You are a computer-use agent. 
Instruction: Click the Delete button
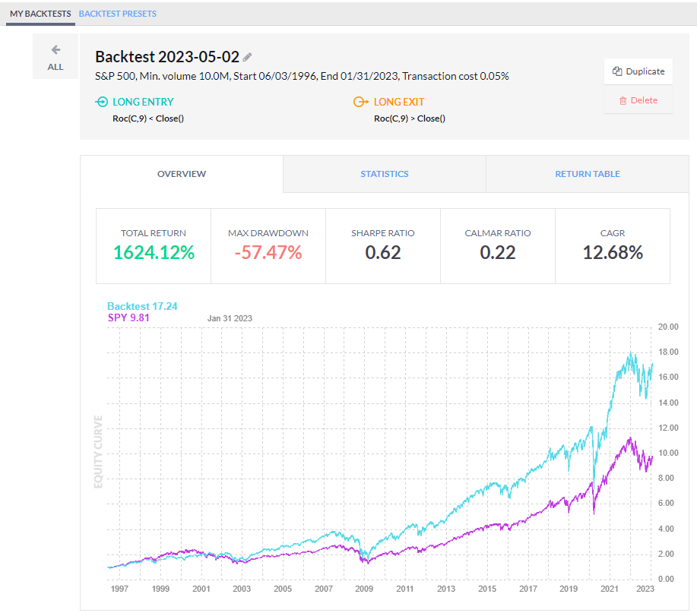638,100
